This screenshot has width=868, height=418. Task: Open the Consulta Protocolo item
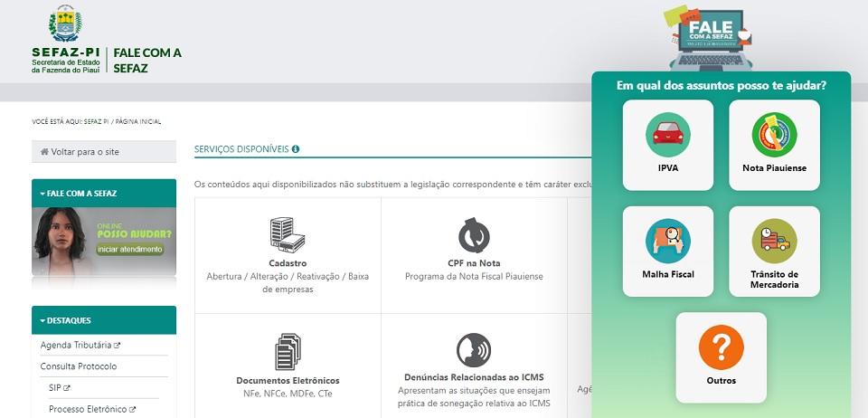pyautogui.click(x=79, y=366)
